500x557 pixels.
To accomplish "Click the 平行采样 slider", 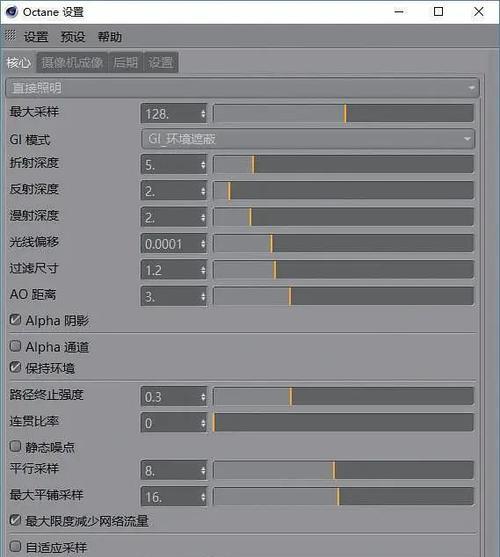I will point(343,470).
